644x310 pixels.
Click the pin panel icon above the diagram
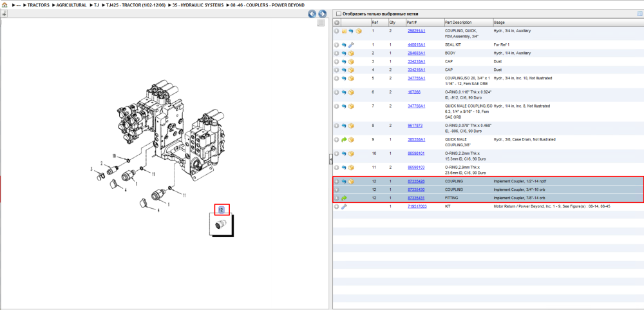point(3,14)
